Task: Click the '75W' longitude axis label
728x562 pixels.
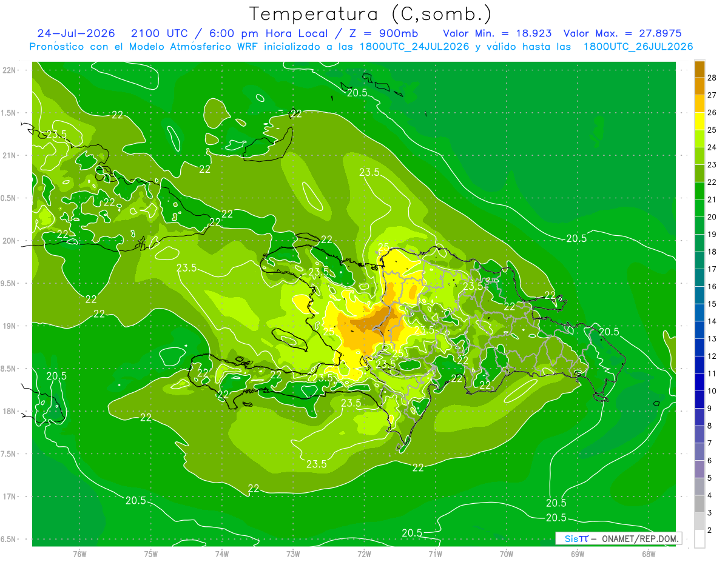Action: click(151, 554)
